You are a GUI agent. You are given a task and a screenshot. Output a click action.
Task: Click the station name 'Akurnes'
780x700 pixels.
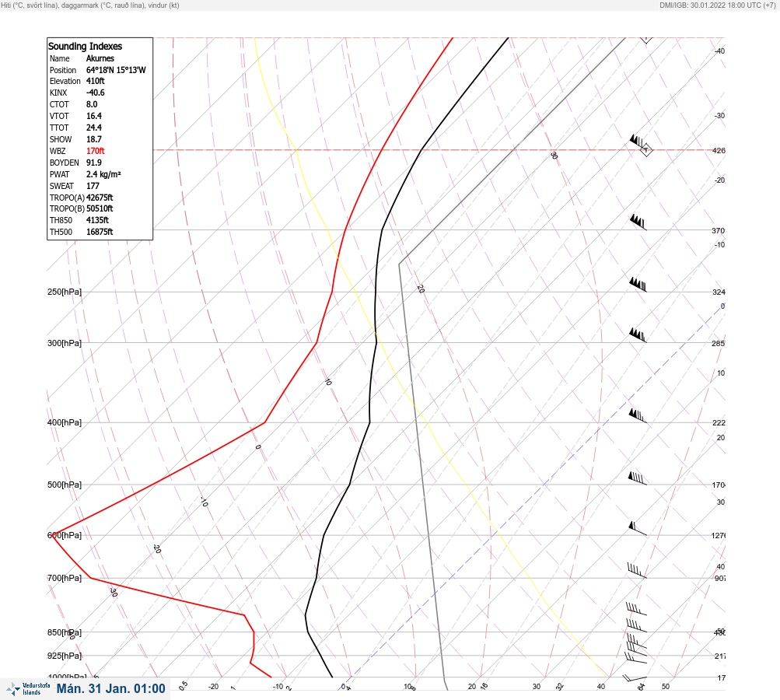pos(100,58)
